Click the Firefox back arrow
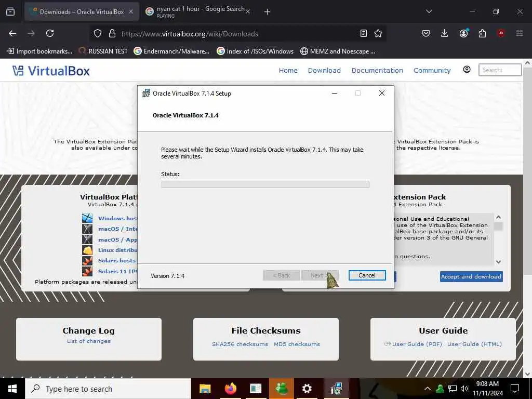This screenshot has height=399, width=532. coord(12,33)
